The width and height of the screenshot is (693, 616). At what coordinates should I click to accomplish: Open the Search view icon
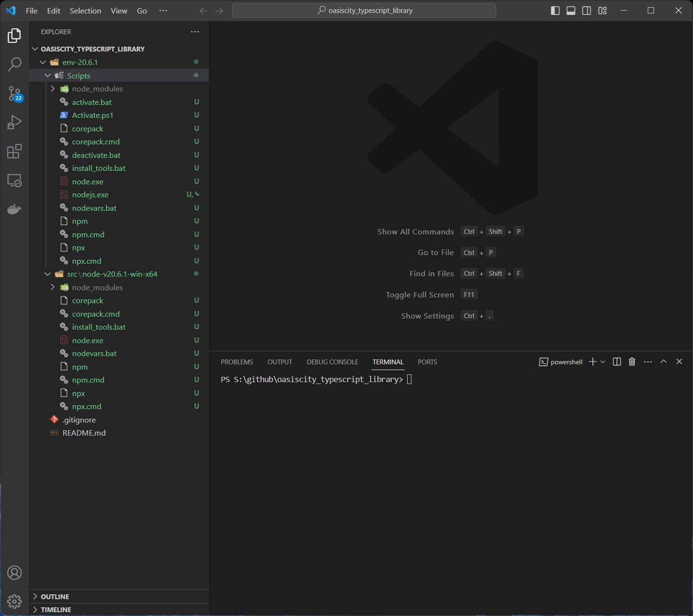[x=14, y=64]
